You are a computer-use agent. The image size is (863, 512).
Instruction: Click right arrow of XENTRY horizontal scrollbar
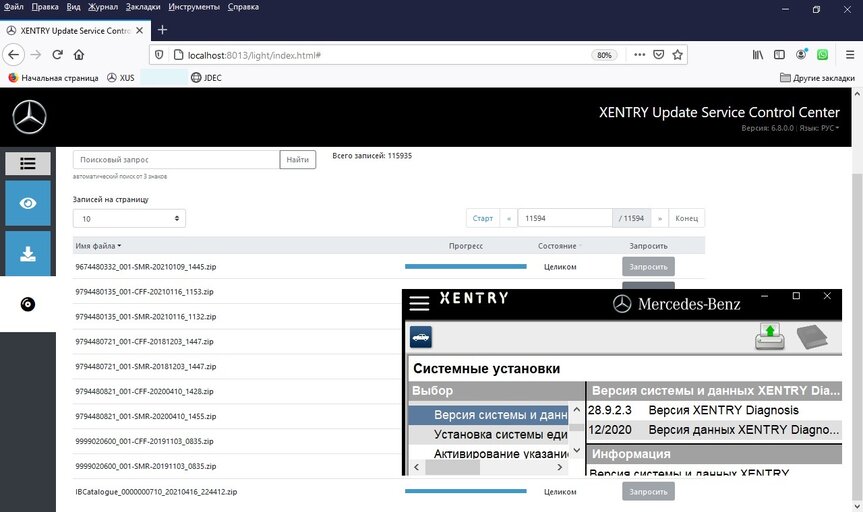click(560, 467)
